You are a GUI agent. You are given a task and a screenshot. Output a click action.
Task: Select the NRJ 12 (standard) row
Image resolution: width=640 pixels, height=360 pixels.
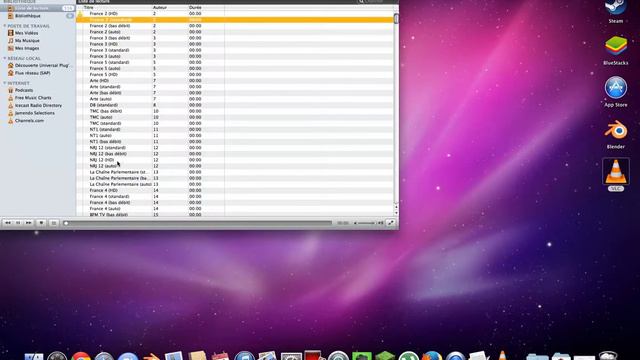coord(235,148)
